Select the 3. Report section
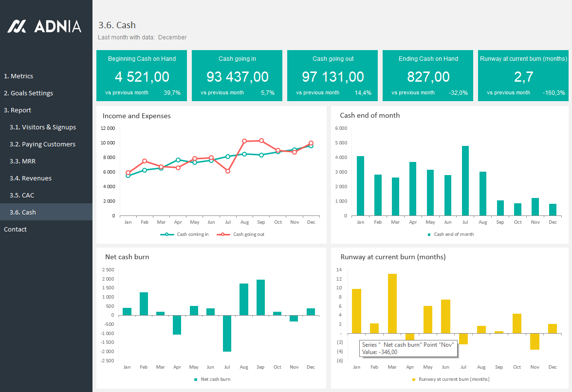Screen dimensions: 572x392 coord(18,110)
